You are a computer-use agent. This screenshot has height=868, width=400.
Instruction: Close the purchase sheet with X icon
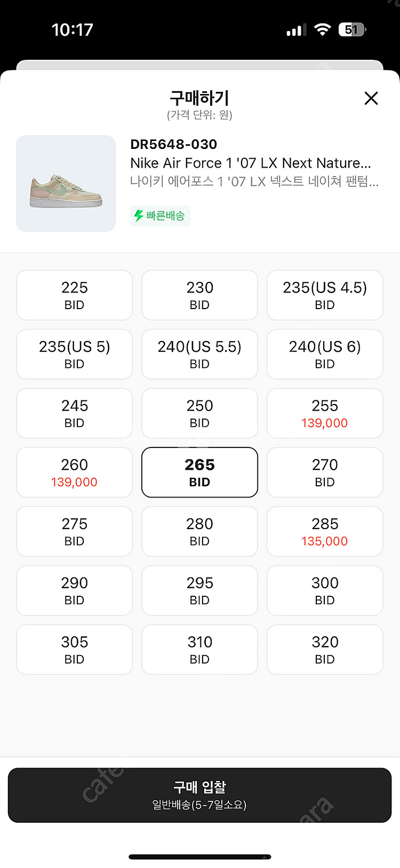(x=371, y=98)
